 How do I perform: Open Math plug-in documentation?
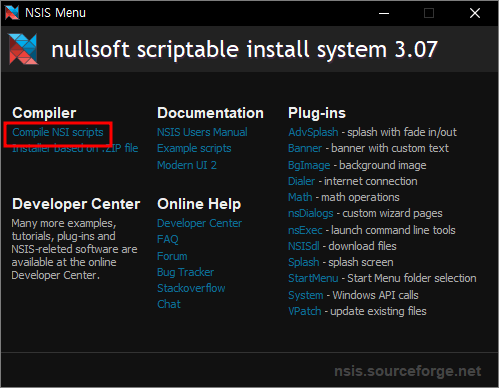pos(300,197)
